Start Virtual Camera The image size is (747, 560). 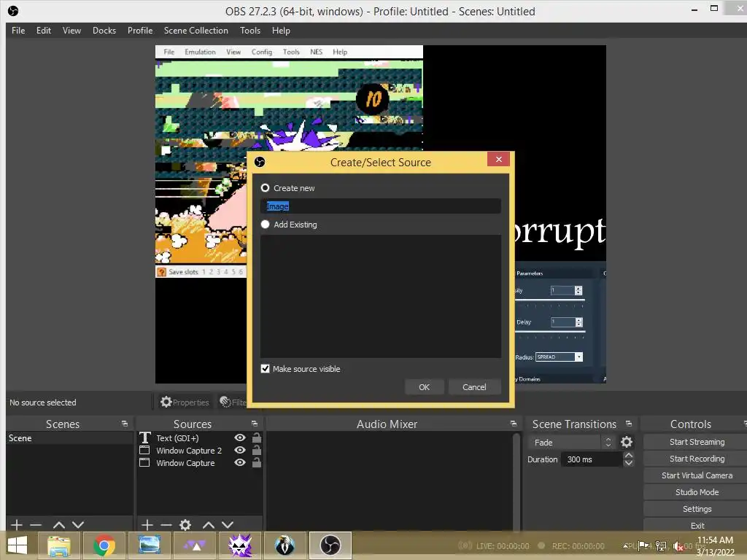[x=697, y=475]
